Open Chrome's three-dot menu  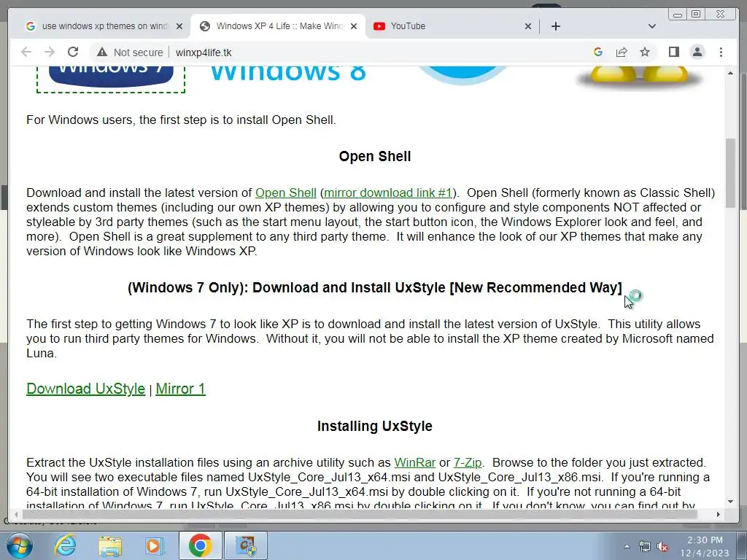721,52
